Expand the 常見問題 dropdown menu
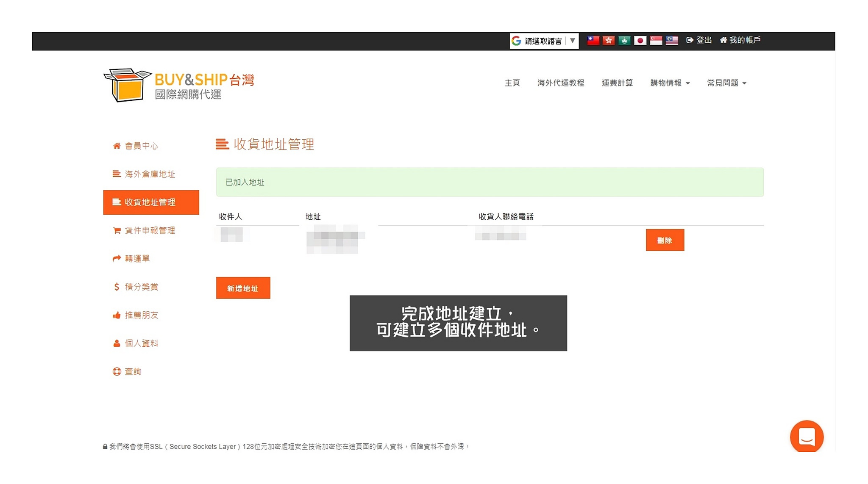 (x=726, y=83)
